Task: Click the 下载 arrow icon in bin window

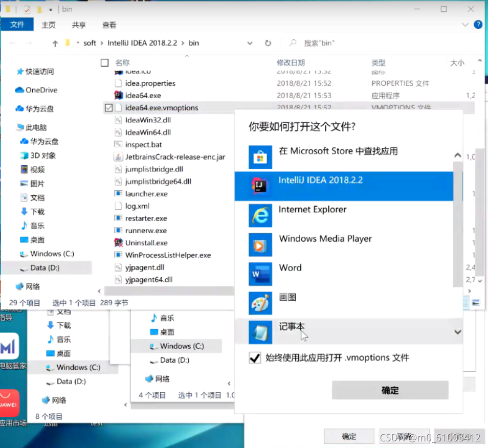Action: (24, 212)
